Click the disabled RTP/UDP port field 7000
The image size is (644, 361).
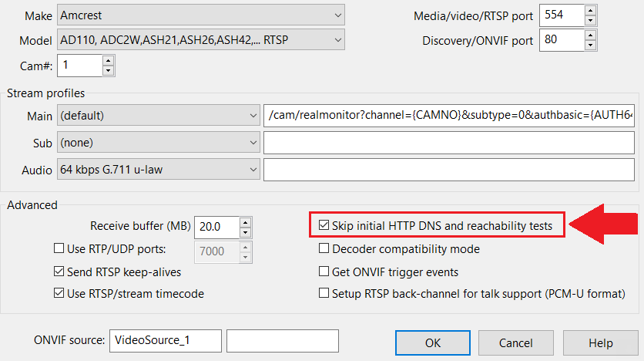point(217,251)
